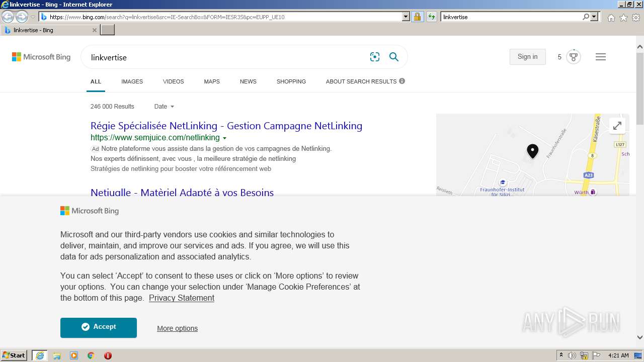Screen dimensions: 644x362
Task: Open the Rewards trophy icon
Action: [573, 57]
